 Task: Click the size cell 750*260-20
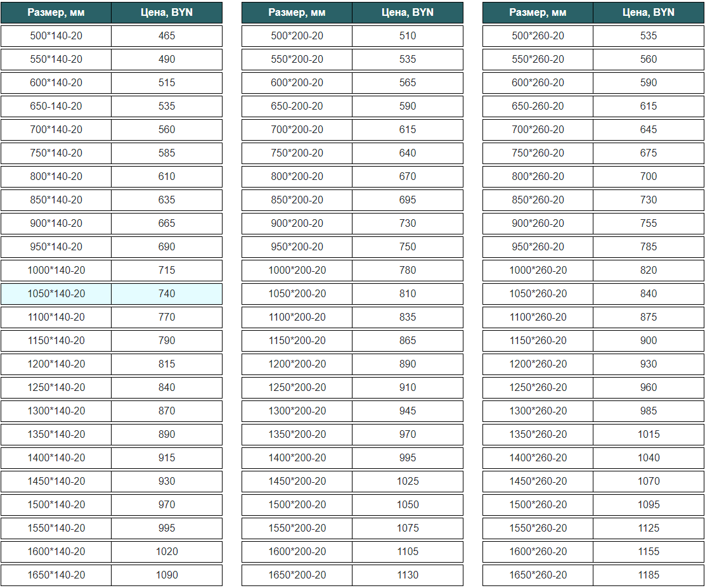pyautogui.click(x=538, y=153)
